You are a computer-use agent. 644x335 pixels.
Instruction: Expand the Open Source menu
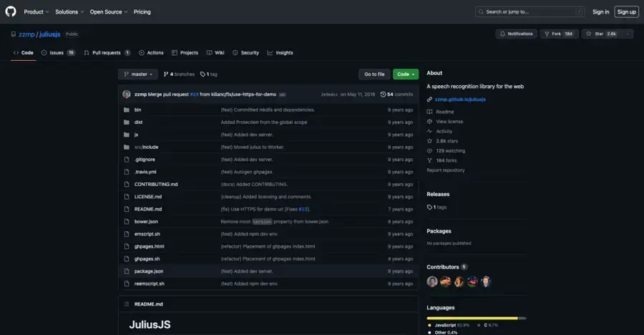(109, 12)
